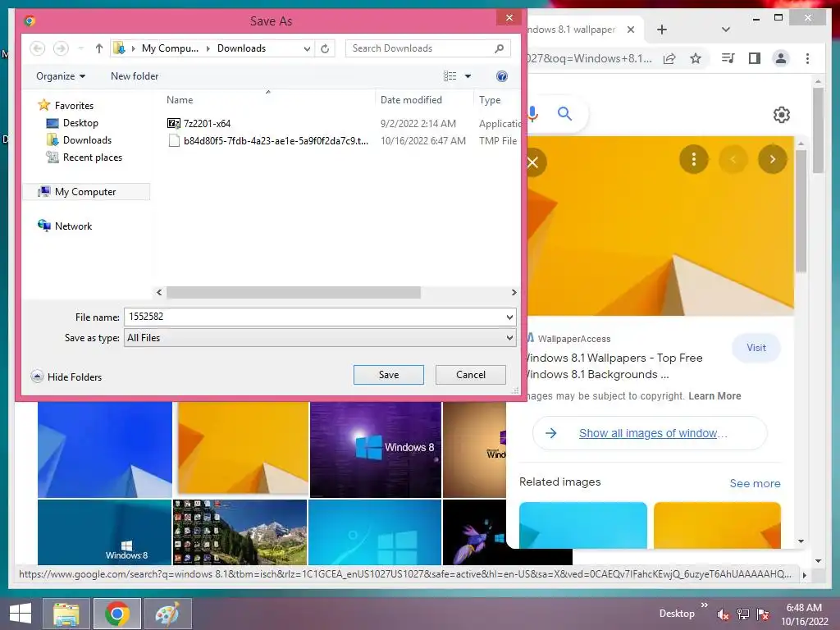Image resolution: width=840 pixels, height=630 pixels.
Task: Click the Cancel button
Action: (470, 374)
